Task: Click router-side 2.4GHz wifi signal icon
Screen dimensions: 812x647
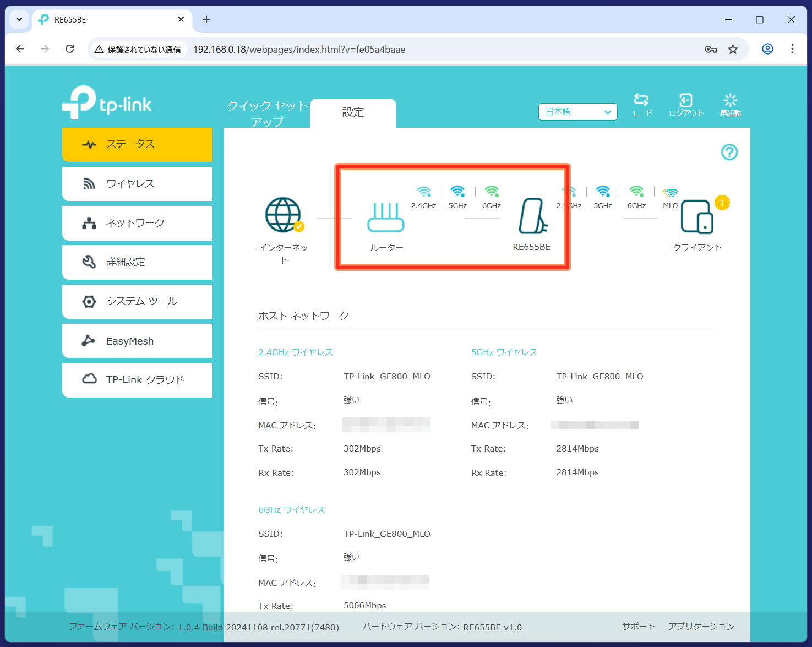Action: (424, 191)
